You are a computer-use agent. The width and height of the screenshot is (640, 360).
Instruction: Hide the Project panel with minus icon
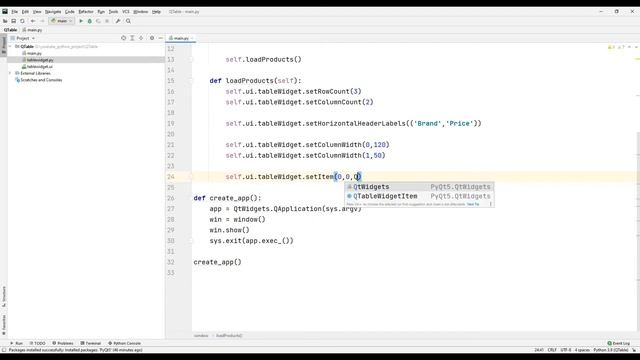(x=160, y=38)
